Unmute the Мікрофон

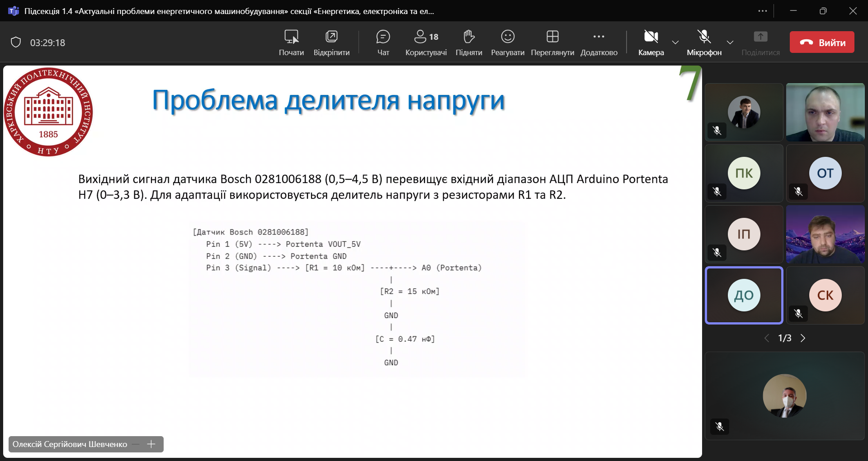click(704, 42)
